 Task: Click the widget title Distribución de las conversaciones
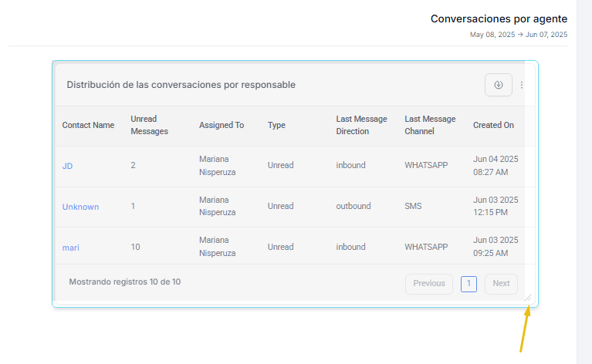tap(181, 85)
